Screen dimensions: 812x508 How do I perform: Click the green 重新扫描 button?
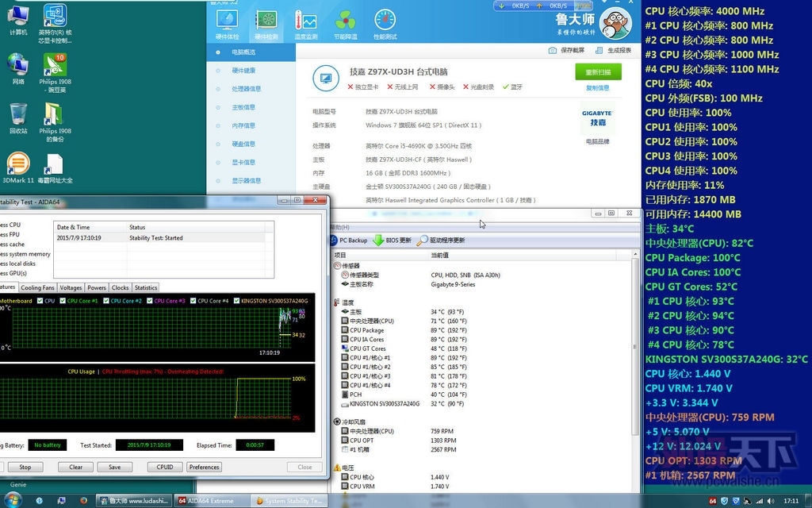(598, 72)
